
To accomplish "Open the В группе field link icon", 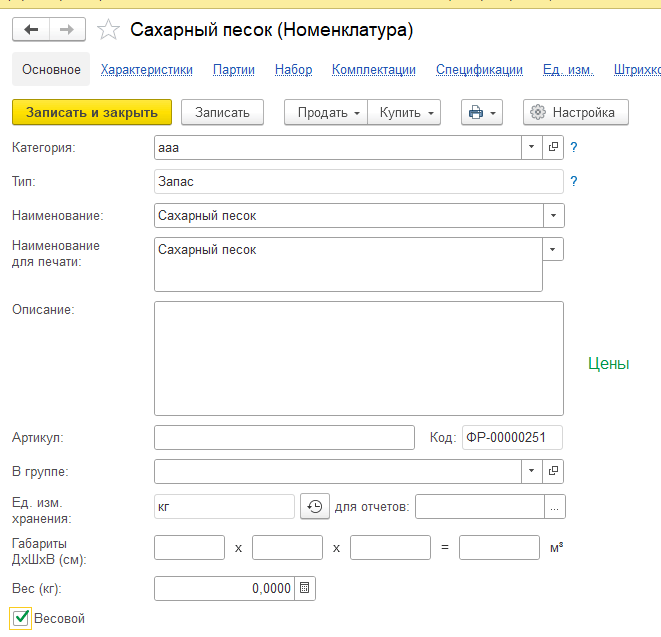I will (x=554, y=471).
